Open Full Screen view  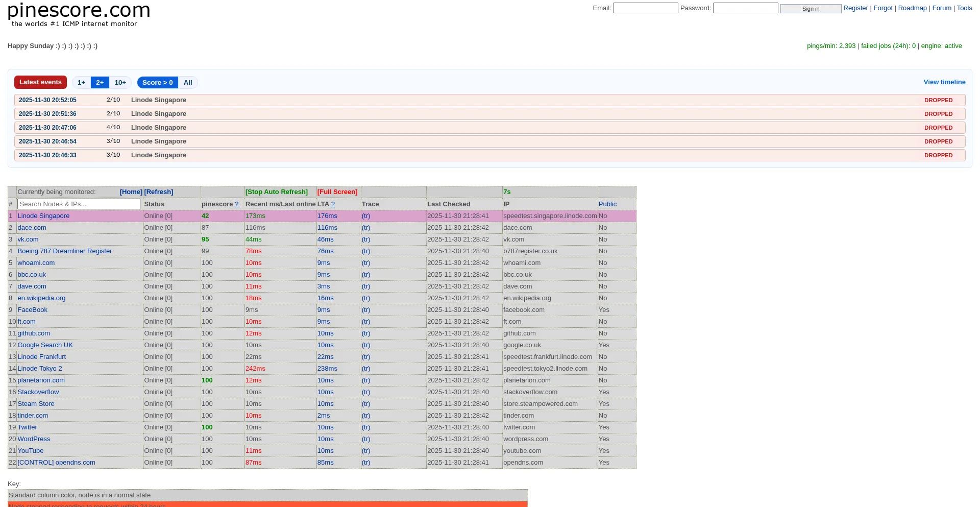coord(337,192)
